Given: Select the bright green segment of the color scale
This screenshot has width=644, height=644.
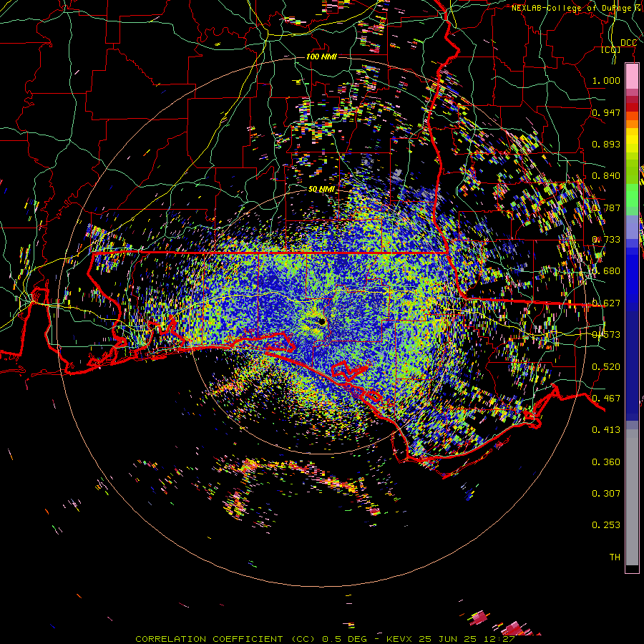Looking at the screenshot, I should click(632, 195).
